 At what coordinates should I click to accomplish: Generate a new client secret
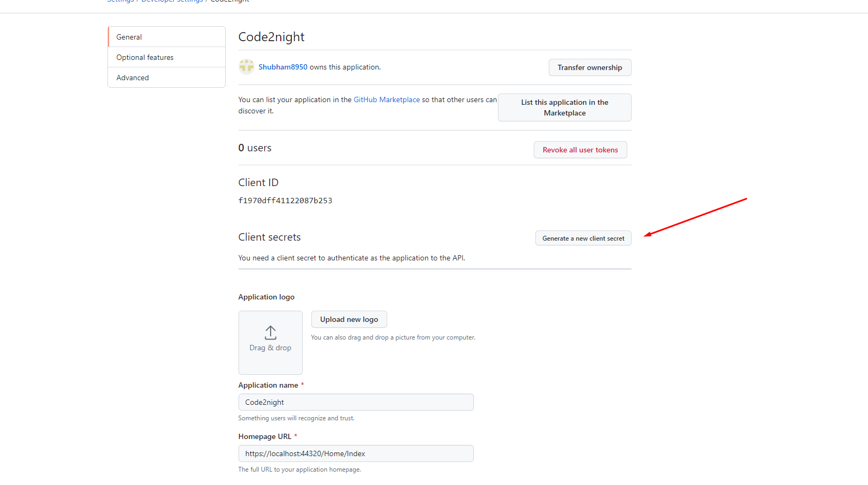pos(583,238)
